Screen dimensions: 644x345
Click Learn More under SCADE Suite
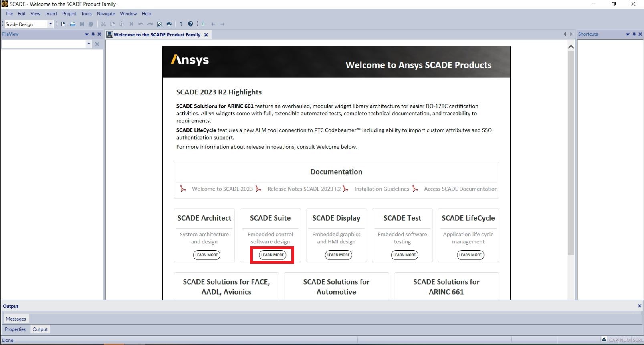273,255
